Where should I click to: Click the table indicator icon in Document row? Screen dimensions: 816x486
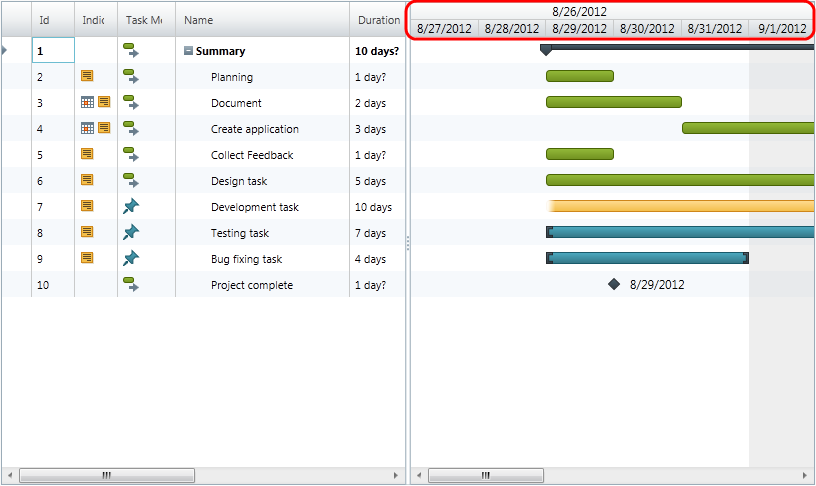(x=87, y=102)
